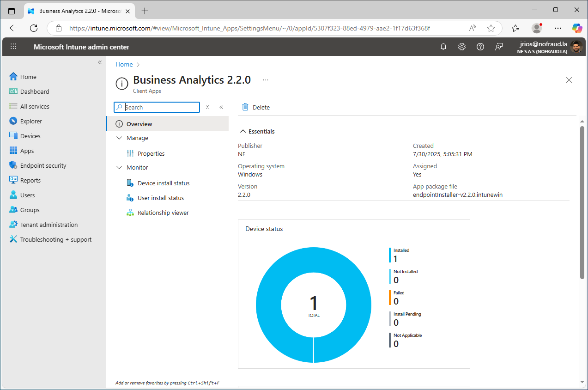Click the Device install status icon
This screenshot has height=390, width=588.
click(x=130, y=183)
